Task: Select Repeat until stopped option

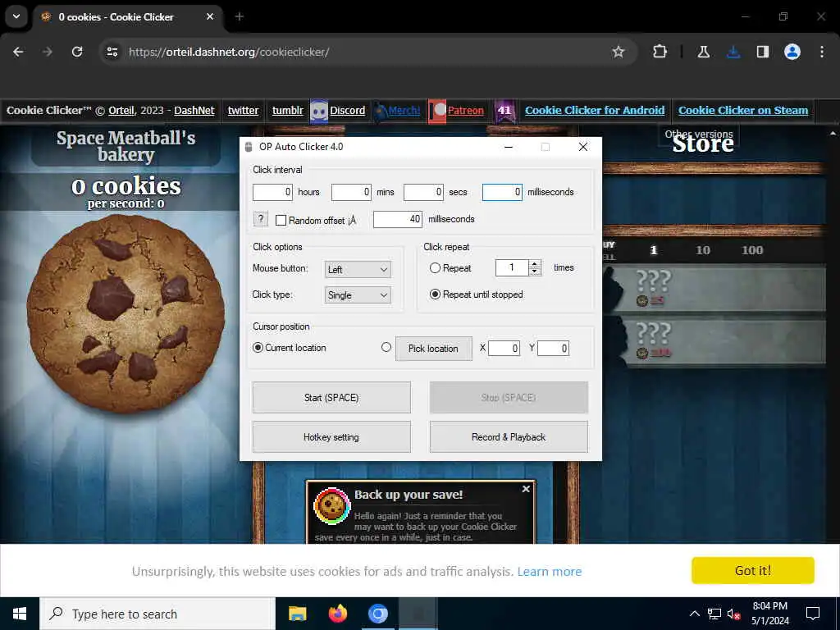Action: coord(435,294)
